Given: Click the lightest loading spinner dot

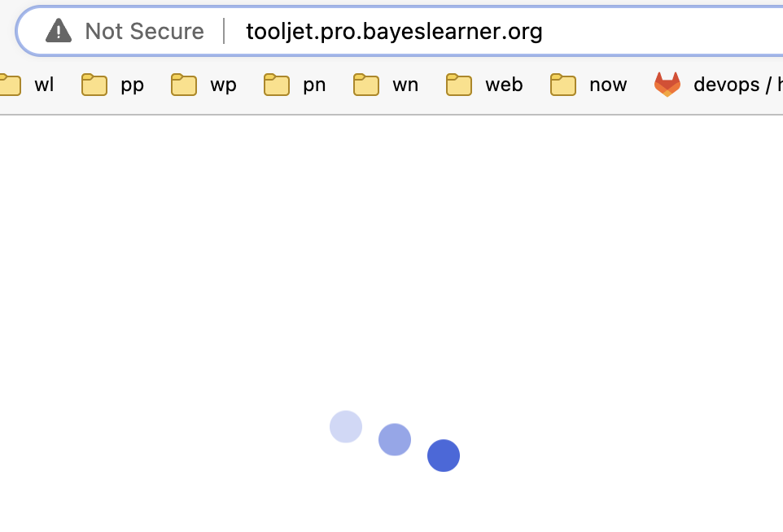Looking at the screenshot, I should click(x=345, y=426).
